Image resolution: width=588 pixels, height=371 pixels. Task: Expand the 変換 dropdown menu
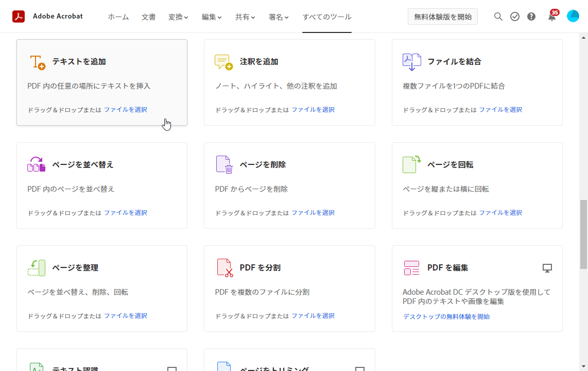[178, 16]
